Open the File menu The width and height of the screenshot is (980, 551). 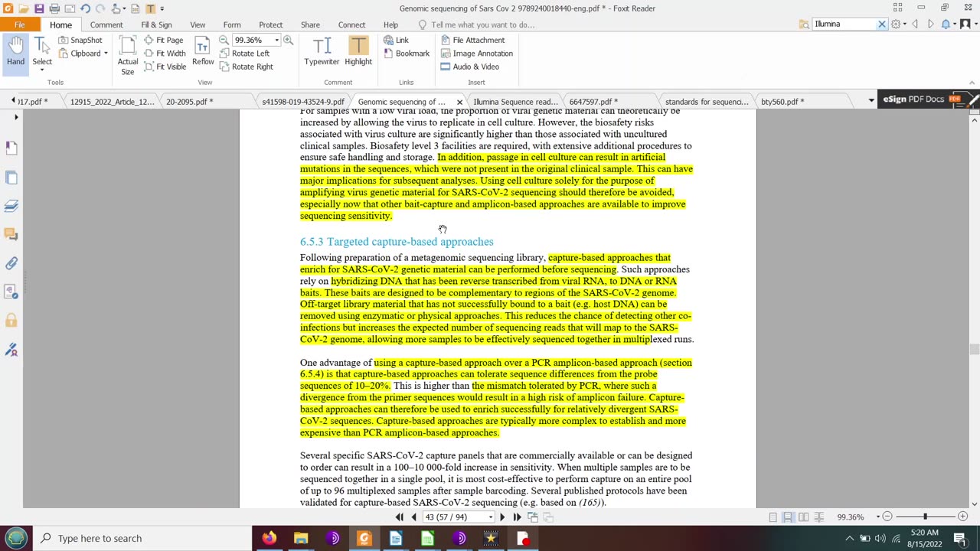[19, 24]
